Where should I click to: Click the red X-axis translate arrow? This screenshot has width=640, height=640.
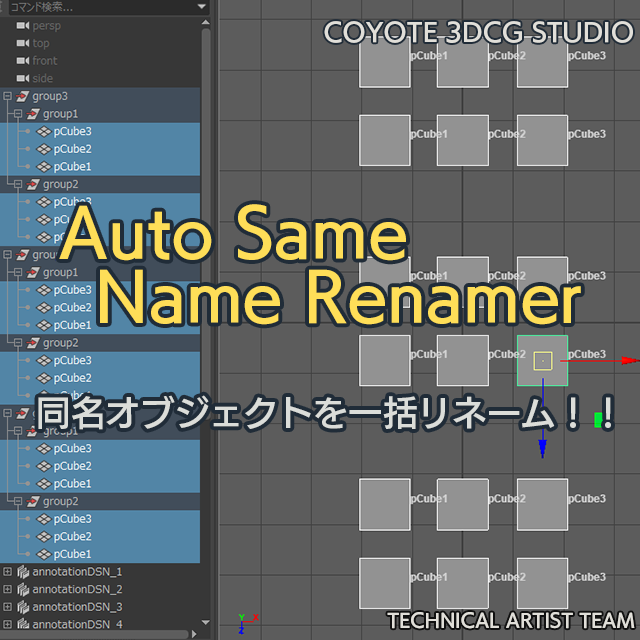[630, 360]
